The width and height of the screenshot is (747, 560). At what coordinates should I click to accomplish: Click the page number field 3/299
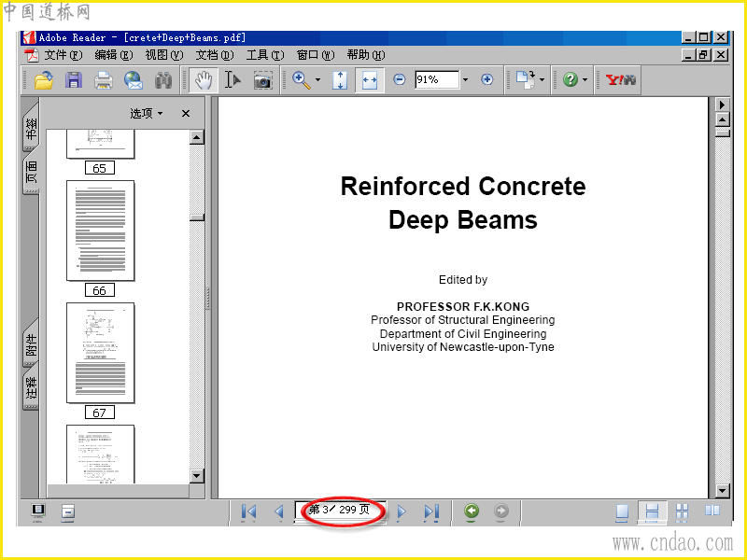click(340, 510)
